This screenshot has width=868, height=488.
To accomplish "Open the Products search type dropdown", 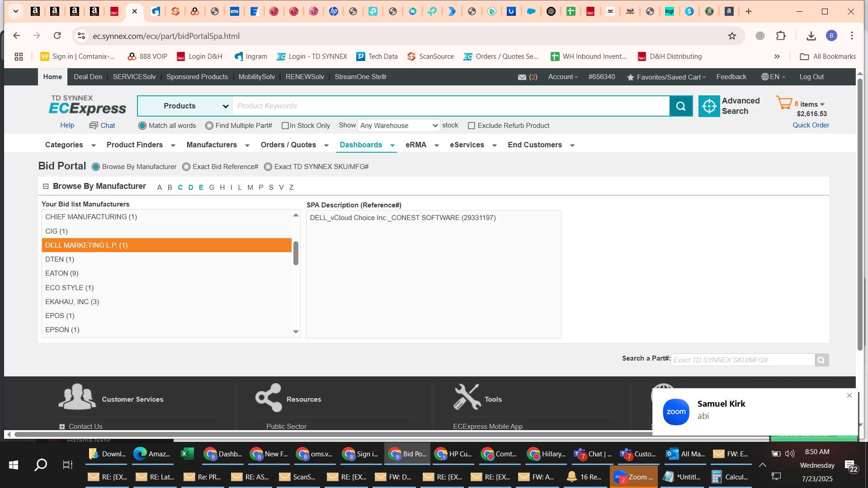I will coord(185,106).
